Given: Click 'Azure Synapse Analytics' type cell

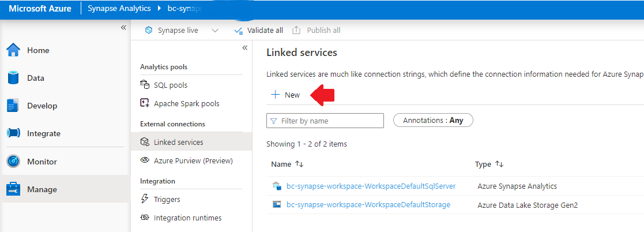Looking at the screenshot, I should pyautogui.click(x=517, y=186).
